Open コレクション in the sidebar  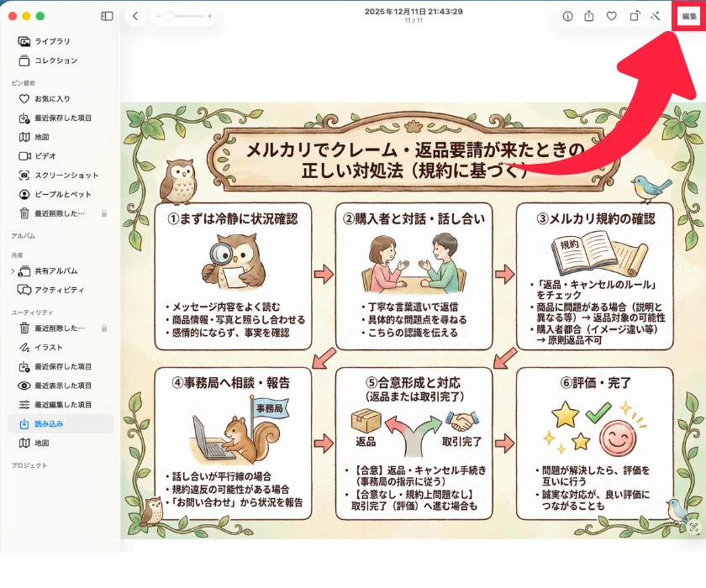coord(61,60)
